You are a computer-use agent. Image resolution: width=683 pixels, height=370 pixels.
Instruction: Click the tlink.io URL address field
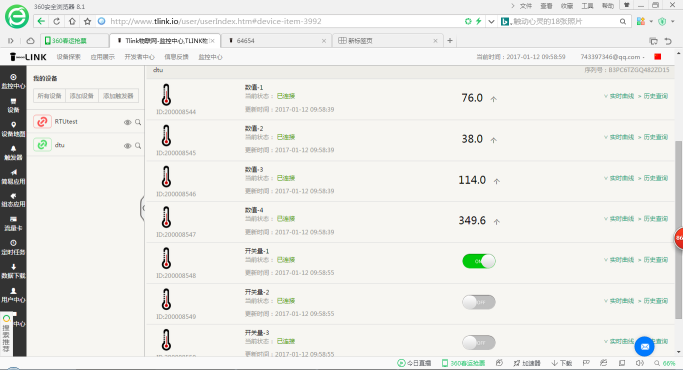tap(285, 21)
